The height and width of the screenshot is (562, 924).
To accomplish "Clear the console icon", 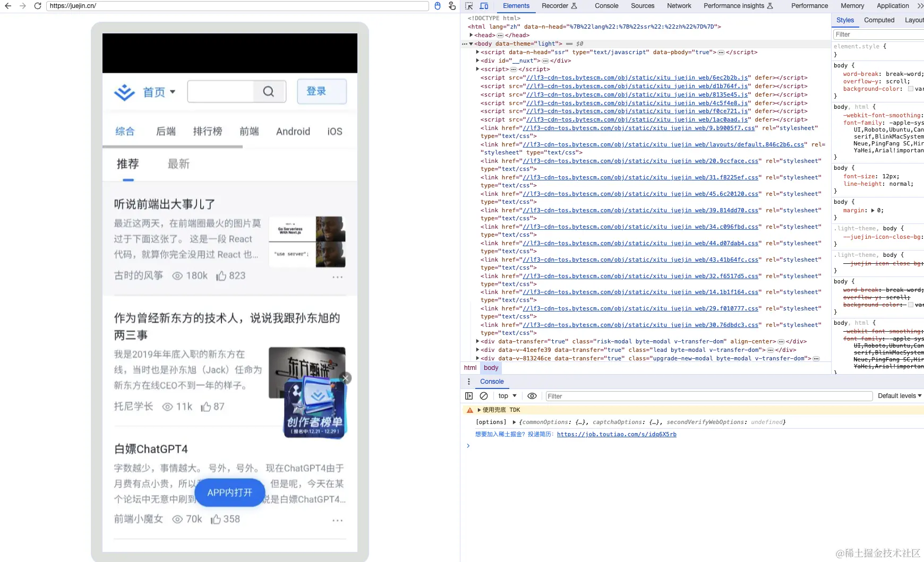I will 484,396.
